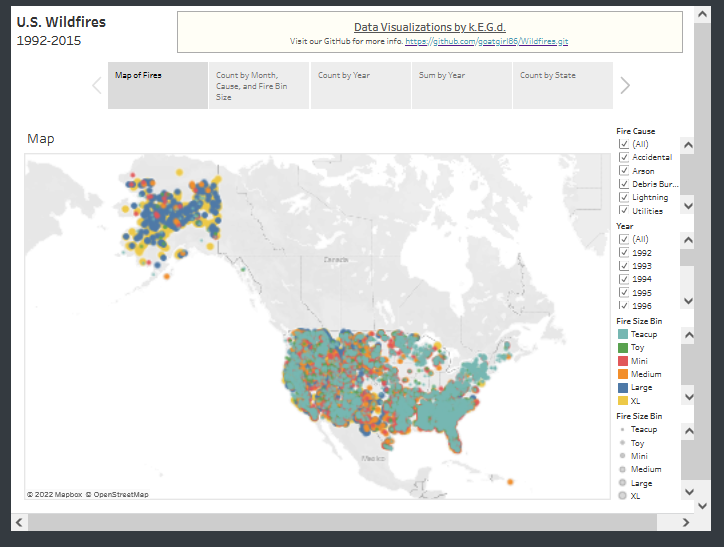Toggle Fire Cause (All) checkbox

pyautogui.click(x=624, y=144)
